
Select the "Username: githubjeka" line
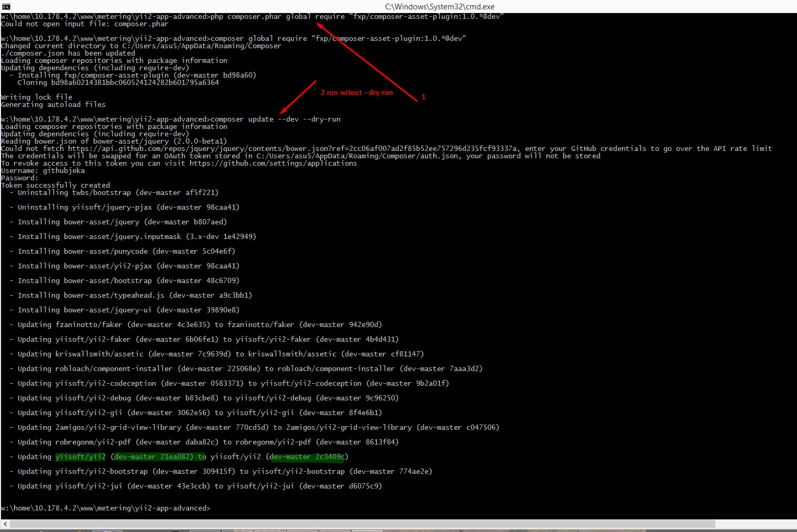[x=43, y=170]
